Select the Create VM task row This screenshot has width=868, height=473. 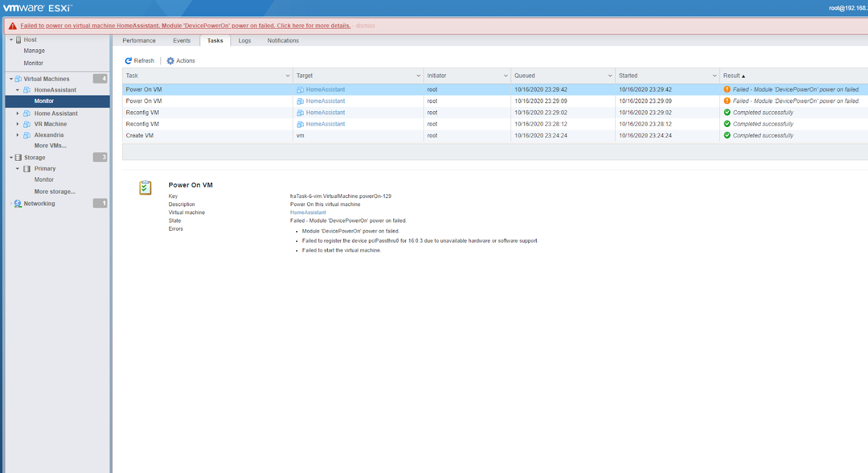point(495,136)
